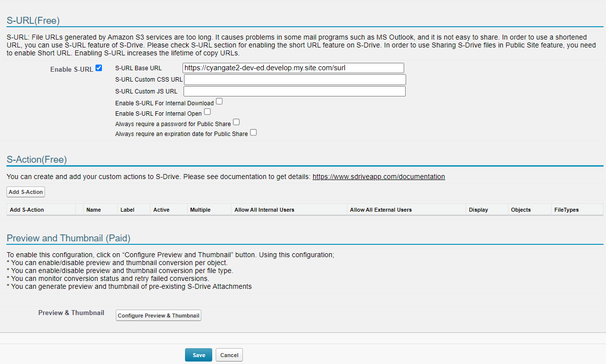
Task: Open the sdriveapp.com documentation link
Action: click(x=378, y=177)
